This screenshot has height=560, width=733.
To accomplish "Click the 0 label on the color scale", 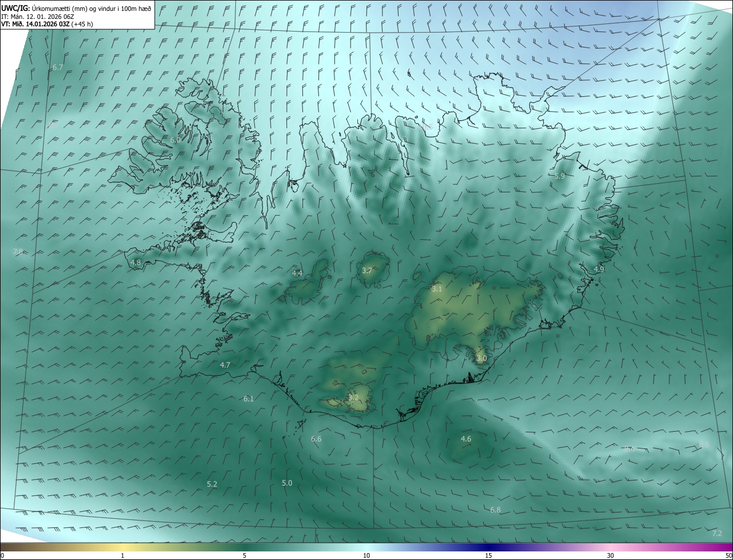I will click(x=2, y=555).
